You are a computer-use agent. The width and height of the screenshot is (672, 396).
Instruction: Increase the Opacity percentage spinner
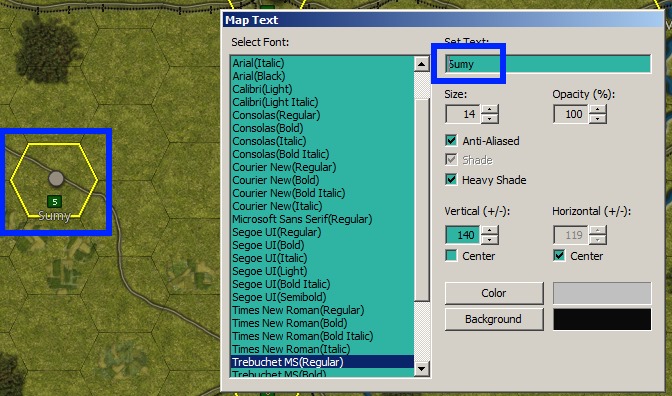coord(597,110)
